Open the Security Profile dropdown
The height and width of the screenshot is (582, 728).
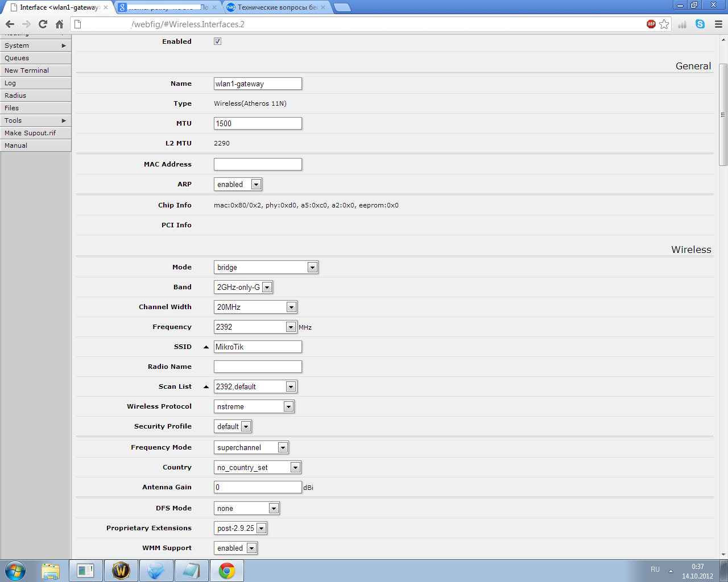click(233, 426)
